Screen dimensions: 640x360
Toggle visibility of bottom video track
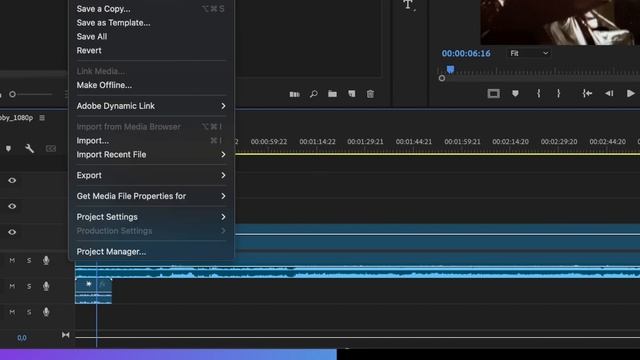tap(12, 232)
